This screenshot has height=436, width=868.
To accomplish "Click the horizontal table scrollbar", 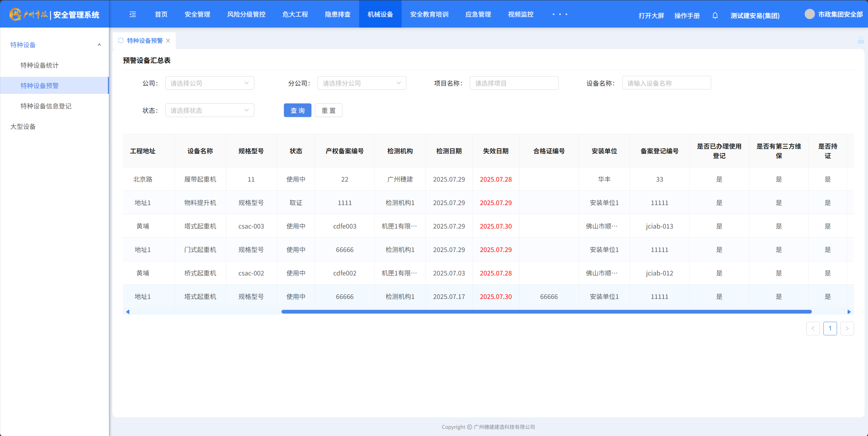I will [546, 312].
